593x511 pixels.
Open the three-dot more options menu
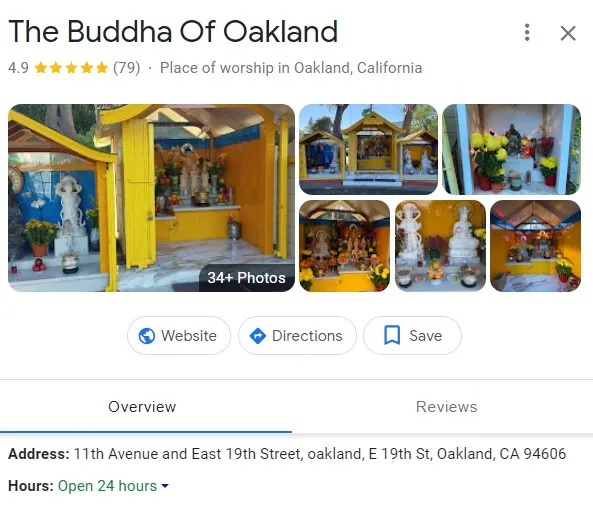click(527, 33)
